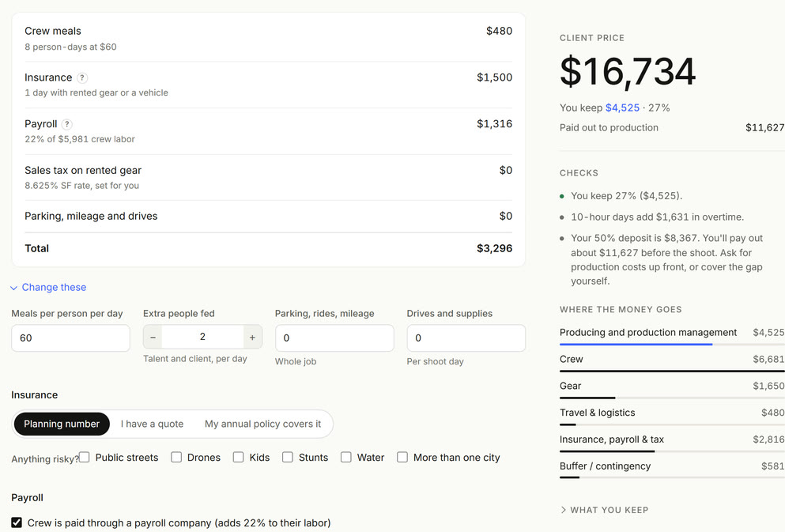Screen dimensions: 785x532
Task: Click the Parking, mileage and drives item
Action: pyautogui.click(x=268, y=217)
